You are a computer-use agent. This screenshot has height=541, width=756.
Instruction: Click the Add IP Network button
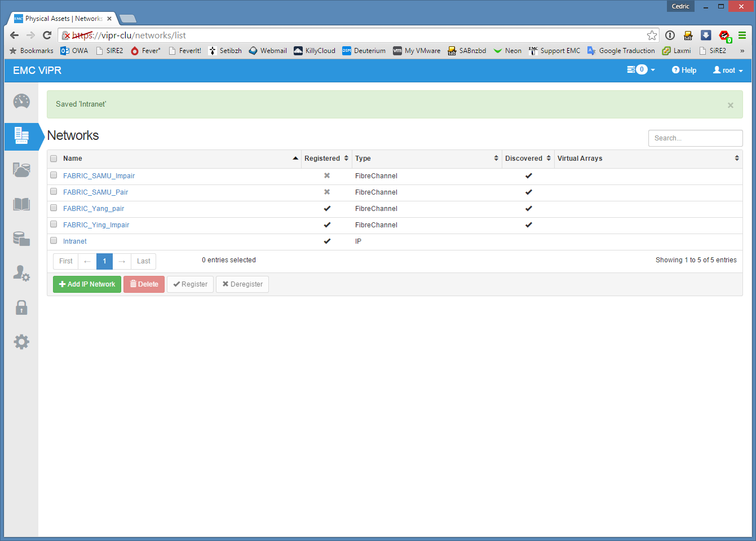point(87,284)
